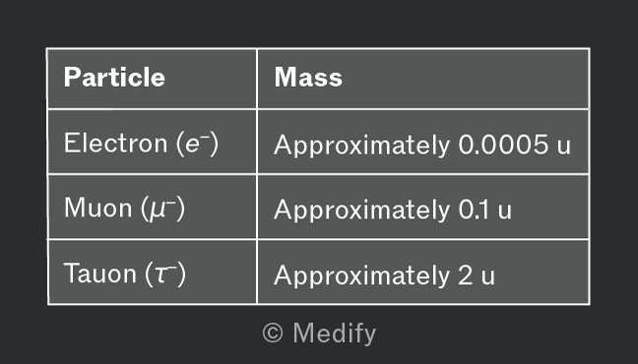Viewport: 638px width, 364px height.
Task: Click the word Tauon in the table
Action: [100, 273]
